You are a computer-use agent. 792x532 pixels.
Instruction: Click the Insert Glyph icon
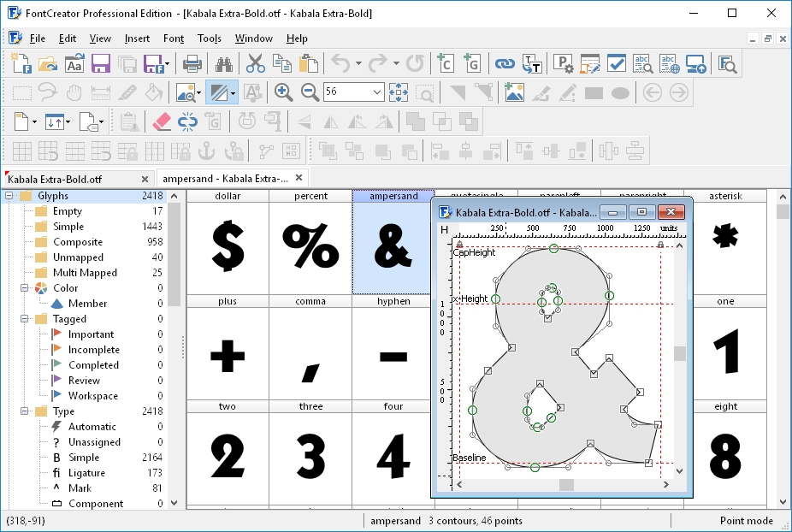[472, 63]
